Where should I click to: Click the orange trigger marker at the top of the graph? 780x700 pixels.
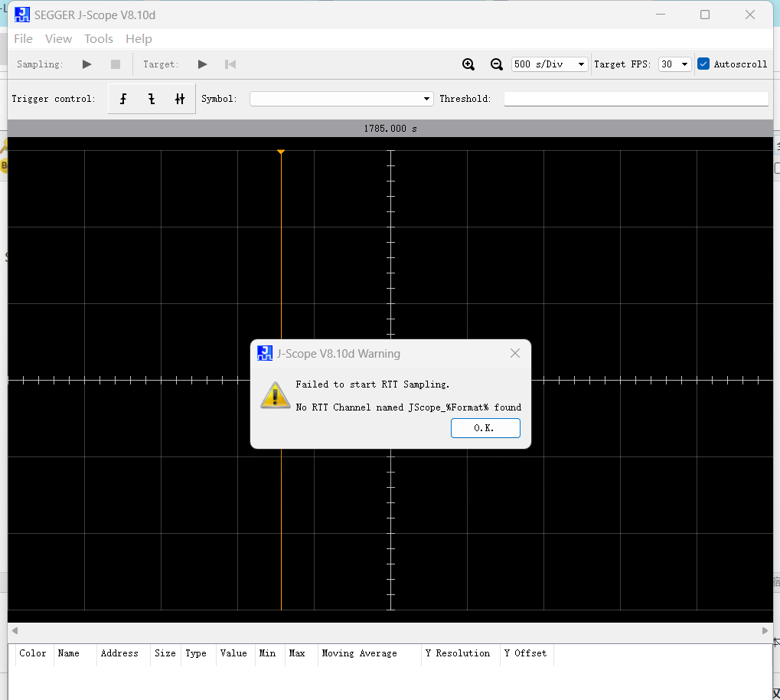pyautogui.click(x=281, y=152)
